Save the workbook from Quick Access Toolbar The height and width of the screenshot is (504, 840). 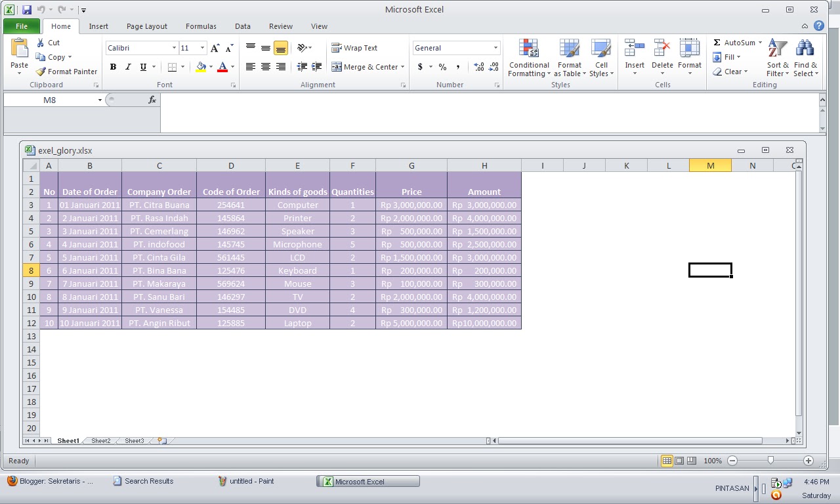coord(27,10)
